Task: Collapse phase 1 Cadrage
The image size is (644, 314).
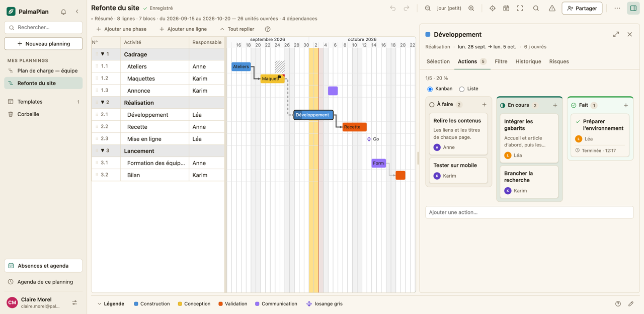Action: coord(103,54)
